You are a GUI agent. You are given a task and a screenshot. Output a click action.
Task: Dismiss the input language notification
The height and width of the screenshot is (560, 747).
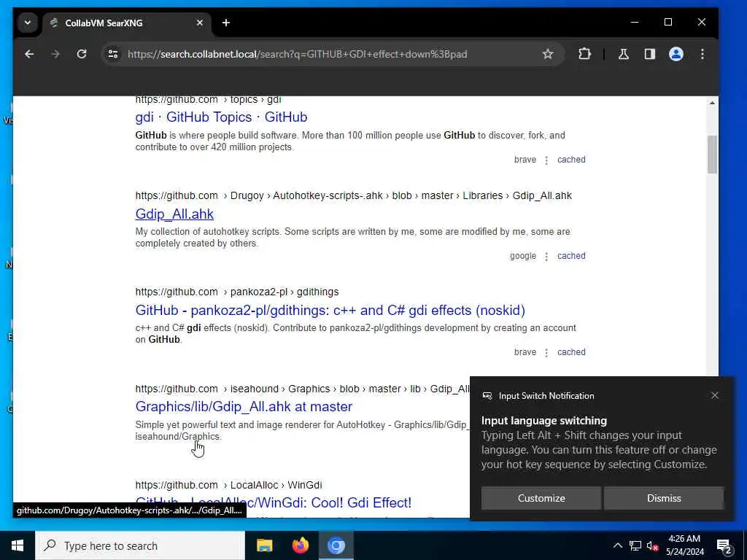coord(664,499)
